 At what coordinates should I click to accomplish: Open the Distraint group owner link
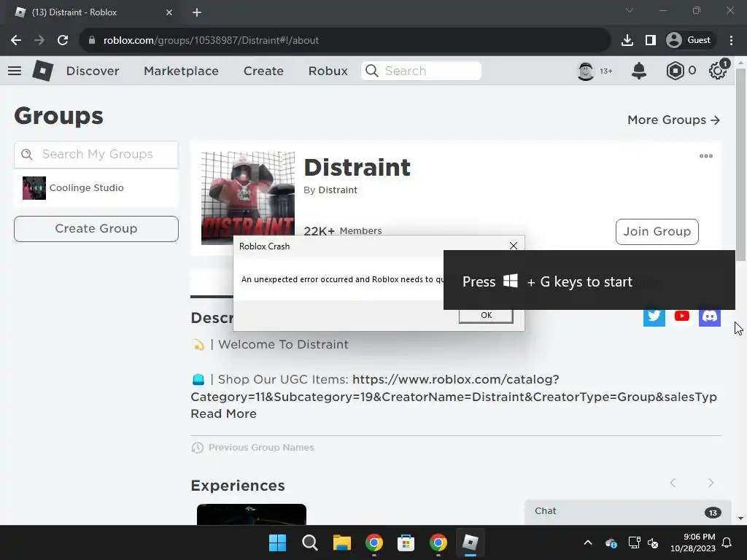338,190
